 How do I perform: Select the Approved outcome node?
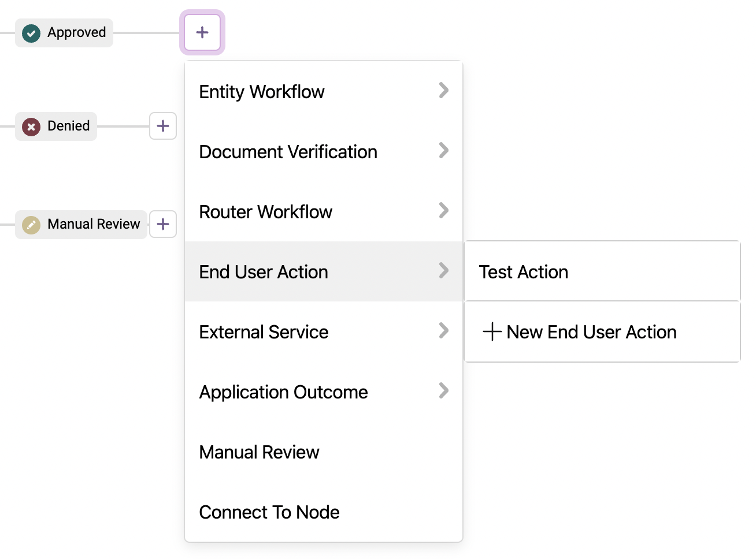coord(64,33)
